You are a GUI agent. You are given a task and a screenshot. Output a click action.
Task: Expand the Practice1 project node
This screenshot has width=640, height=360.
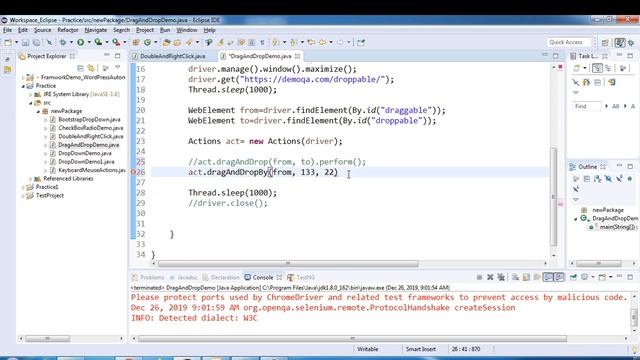[23, 187]
